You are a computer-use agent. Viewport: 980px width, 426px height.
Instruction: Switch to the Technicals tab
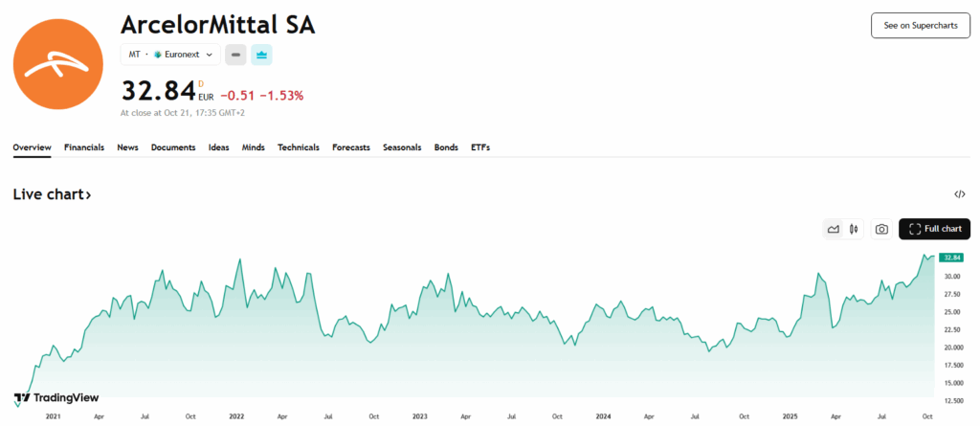click(299, 147)
